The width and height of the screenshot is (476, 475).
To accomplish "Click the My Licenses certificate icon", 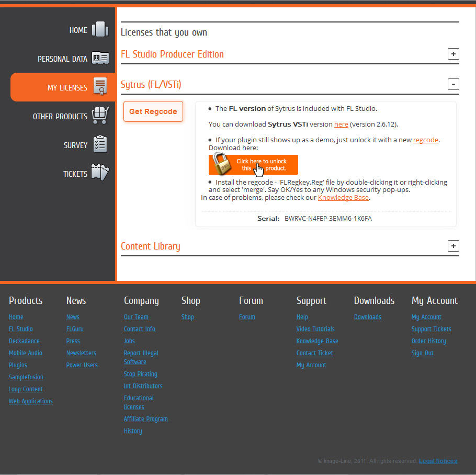I will [x=100, y=86].
